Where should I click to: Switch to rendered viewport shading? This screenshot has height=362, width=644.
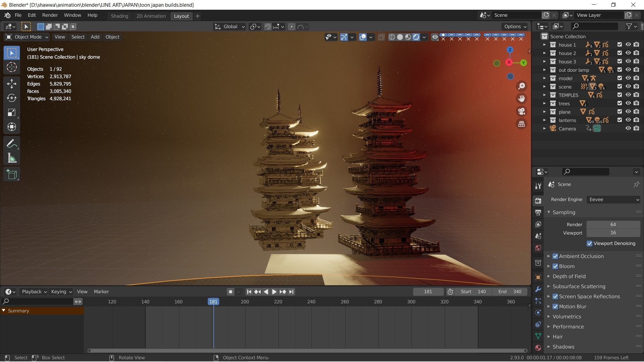[416, 37]
